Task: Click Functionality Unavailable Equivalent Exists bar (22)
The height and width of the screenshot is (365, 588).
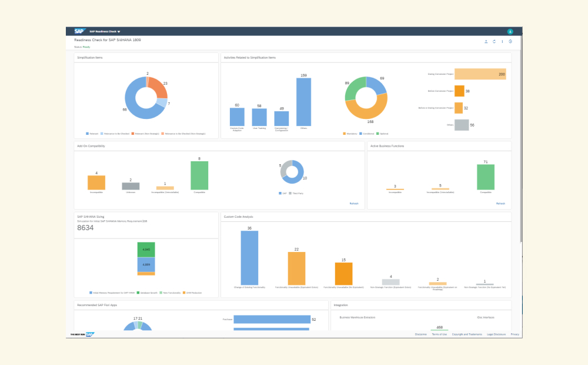Action: click(296, 268)
